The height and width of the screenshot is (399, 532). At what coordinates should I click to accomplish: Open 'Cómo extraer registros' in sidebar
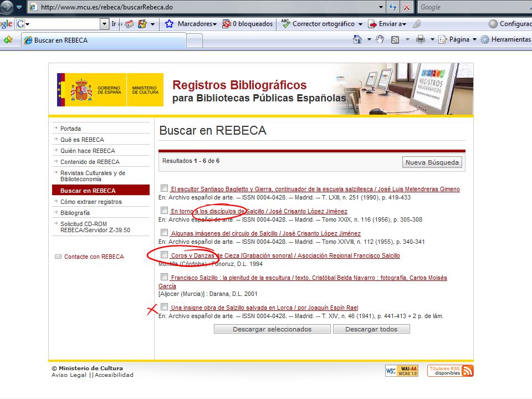click(91, 202)
